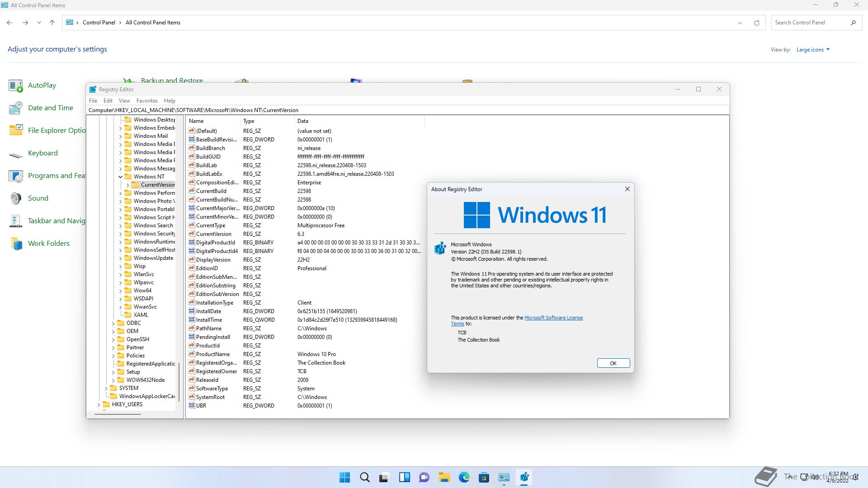Refresh the Control Panel address bar
The width and height of the screenshot is (868, 488).
(x=756, y=23)
